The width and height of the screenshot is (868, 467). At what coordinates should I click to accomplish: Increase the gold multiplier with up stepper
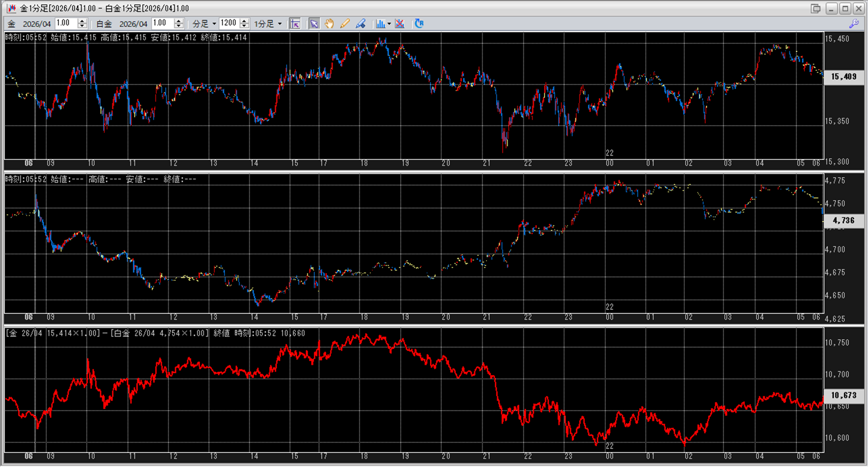83,21
